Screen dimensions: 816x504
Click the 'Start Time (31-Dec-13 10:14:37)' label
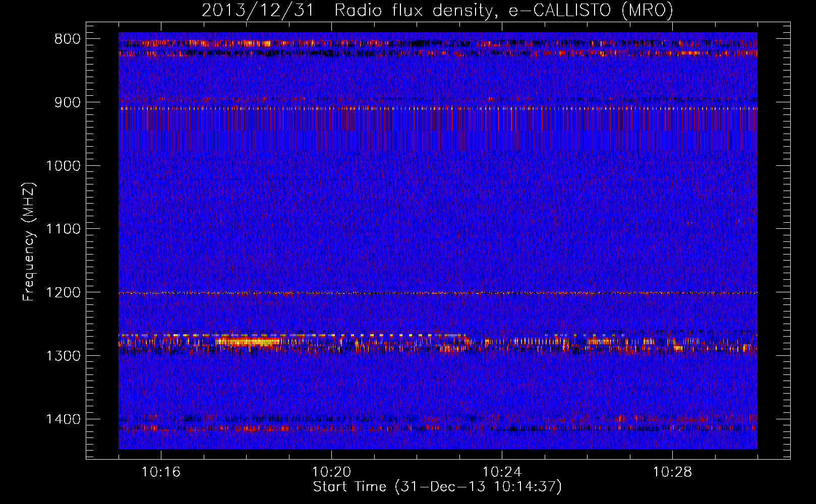pos(437,487)
